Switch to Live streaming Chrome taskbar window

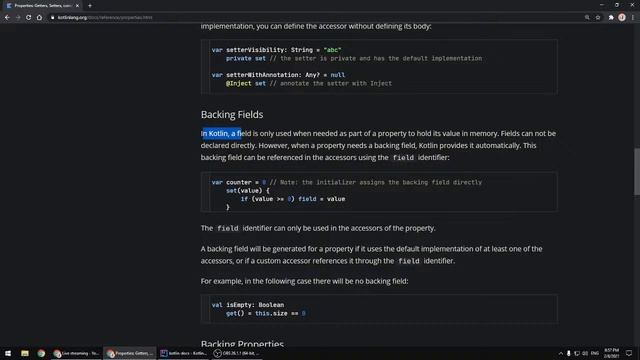click(x=76, y=353)
